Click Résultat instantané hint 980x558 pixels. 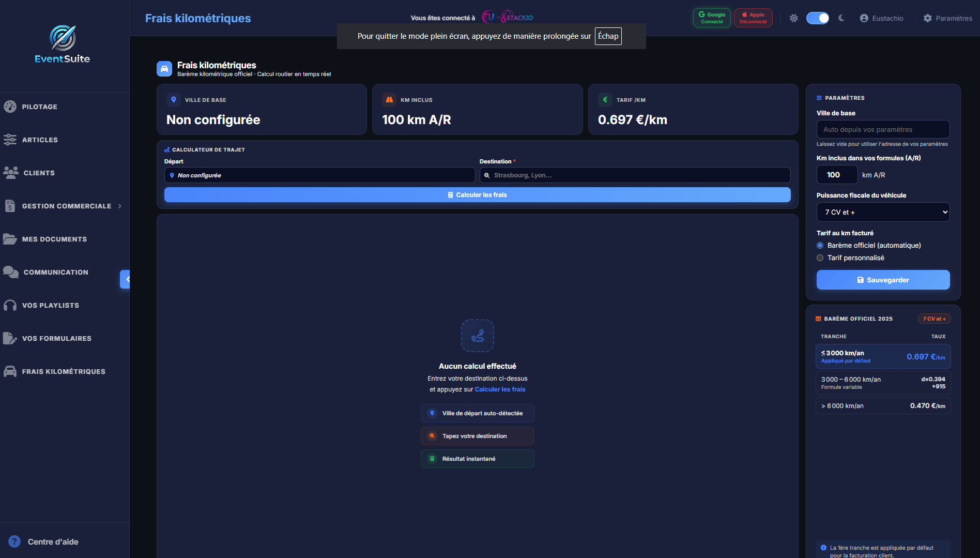pos(477,459)
